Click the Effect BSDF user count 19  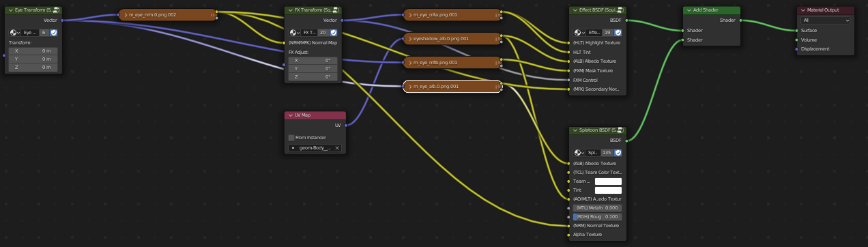click(x=607, y=32)
